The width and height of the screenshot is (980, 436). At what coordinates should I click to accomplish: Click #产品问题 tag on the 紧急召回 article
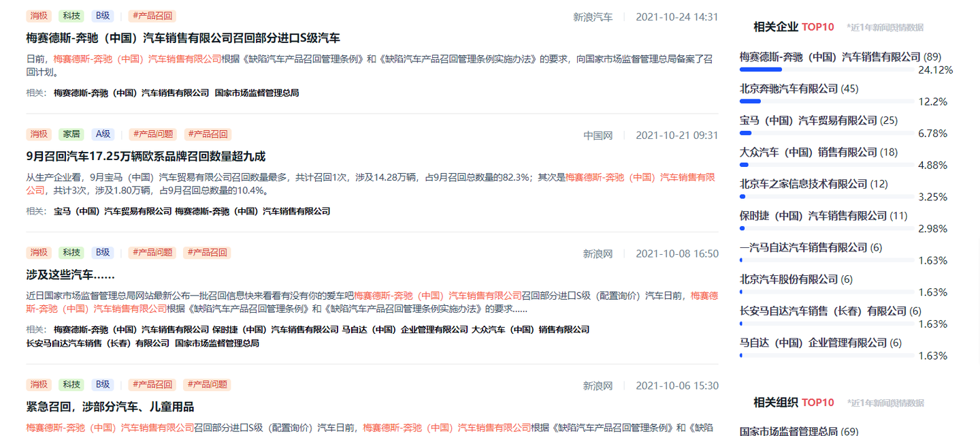click(x=208, y=385)
